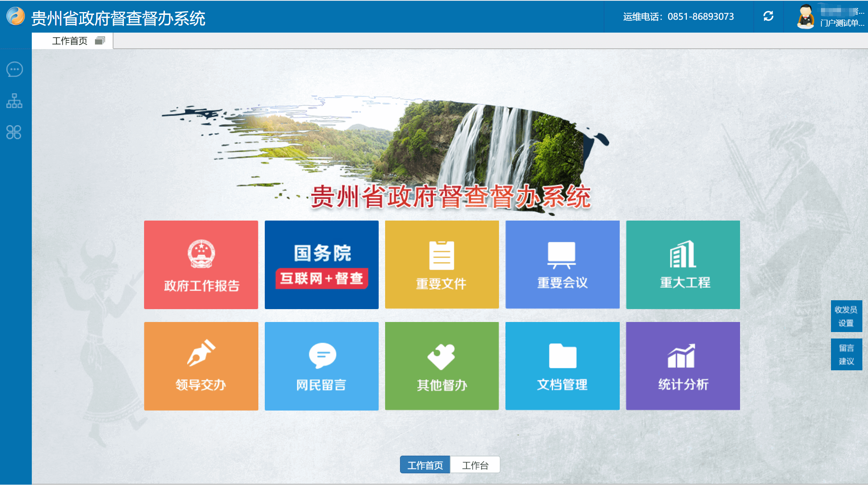This screenshot has width=868, height=485.
Task: Open the organization chart sidebar icon
Action: (14, 101)
